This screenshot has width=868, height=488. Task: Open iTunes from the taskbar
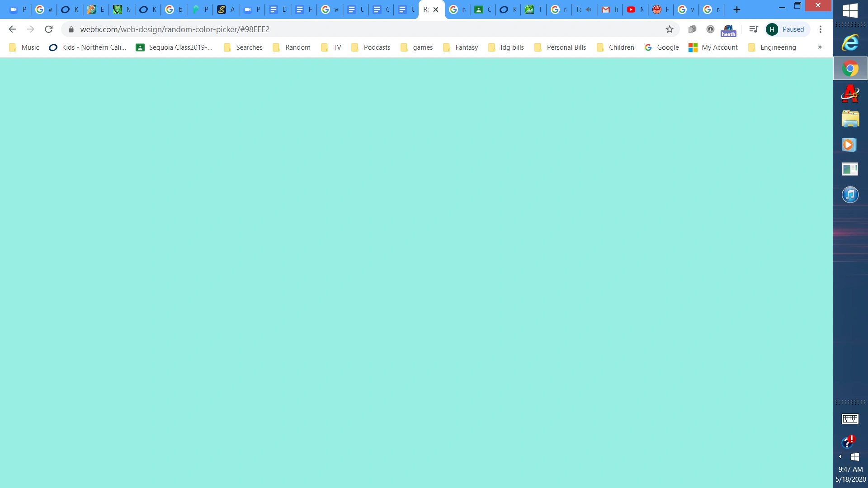point(850,195)
